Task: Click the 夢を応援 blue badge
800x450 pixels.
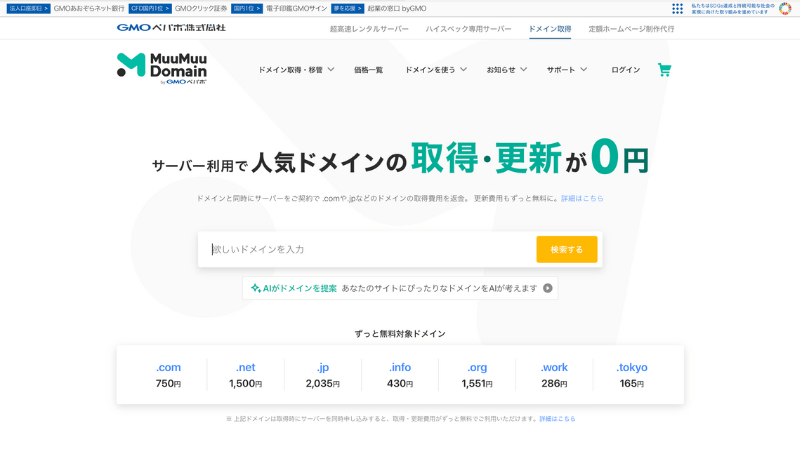Action: click(x=347, y=9)
